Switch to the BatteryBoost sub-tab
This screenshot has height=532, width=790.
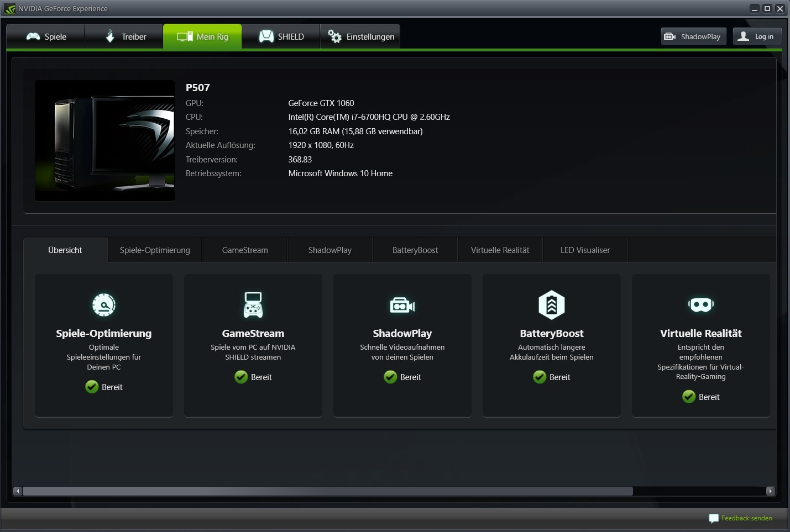(415, 250)
